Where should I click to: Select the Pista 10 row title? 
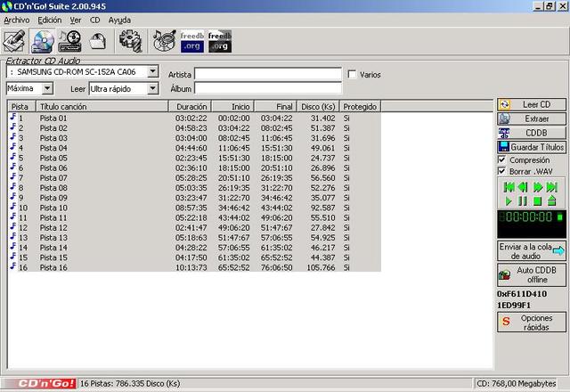(x=53, y=208)
